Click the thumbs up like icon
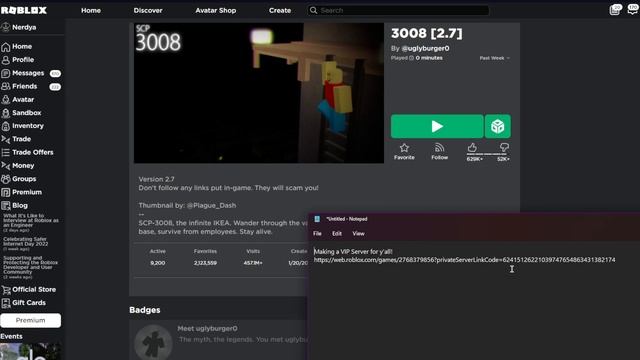The image size is (640, 360). tap(472, 147)
